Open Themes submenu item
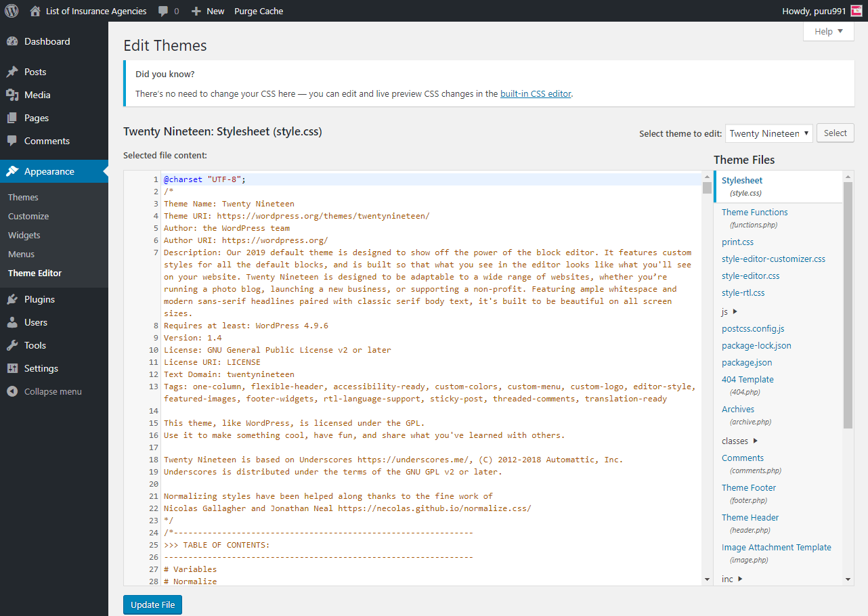 pyautogui.click(x=23, y=197)
